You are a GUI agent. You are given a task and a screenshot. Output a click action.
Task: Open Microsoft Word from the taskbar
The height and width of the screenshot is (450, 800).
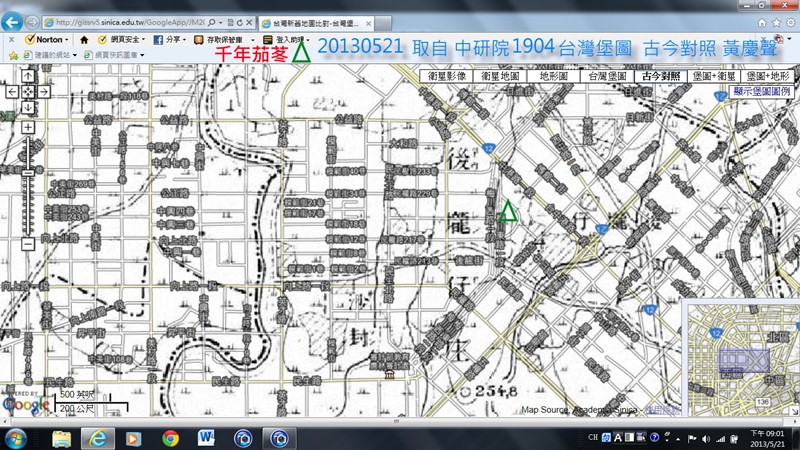click(206, 438)
